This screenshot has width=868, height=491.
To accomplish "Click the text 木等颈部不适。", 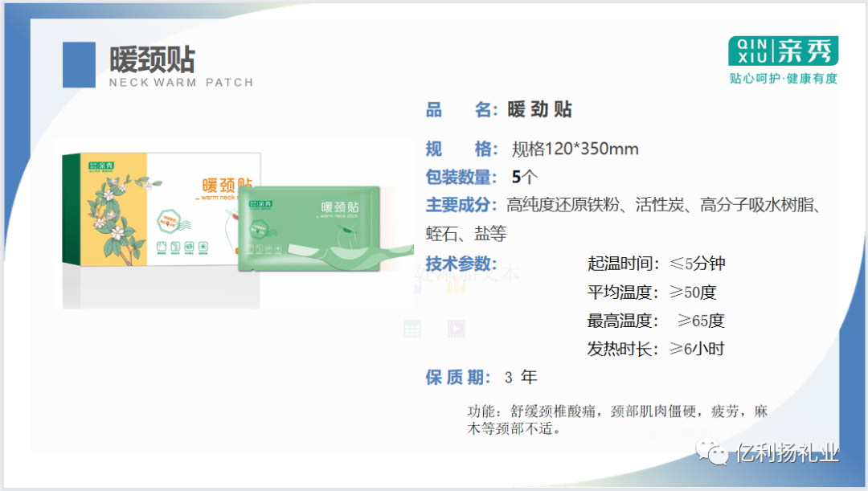I will pos(515,428).
